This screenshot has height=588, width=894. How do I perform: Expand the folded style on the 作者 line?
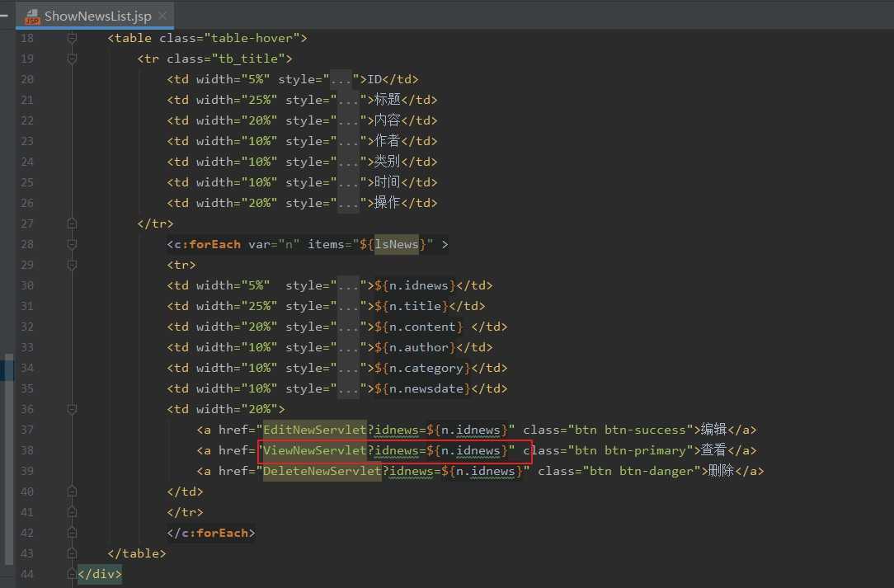348,141
